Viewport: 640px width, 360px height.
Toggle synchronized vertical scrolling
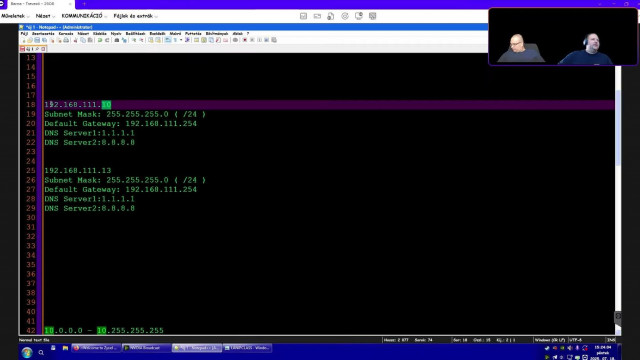(151, 40)
